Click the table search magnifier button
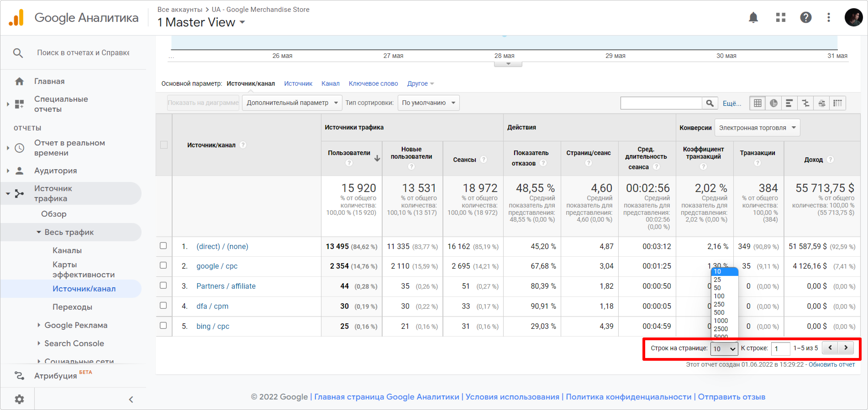 [710, 103]
